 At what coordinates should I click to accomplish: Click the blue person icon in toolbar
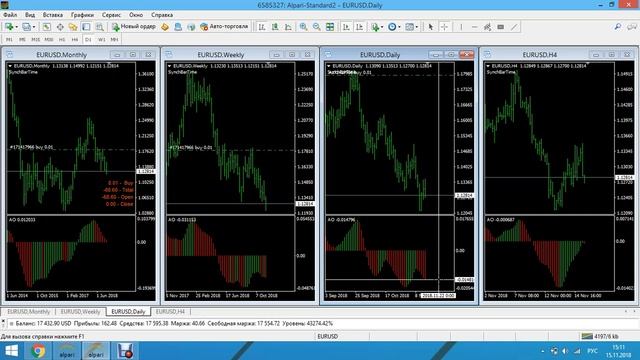pyautogui.click(x=178, y=27)
